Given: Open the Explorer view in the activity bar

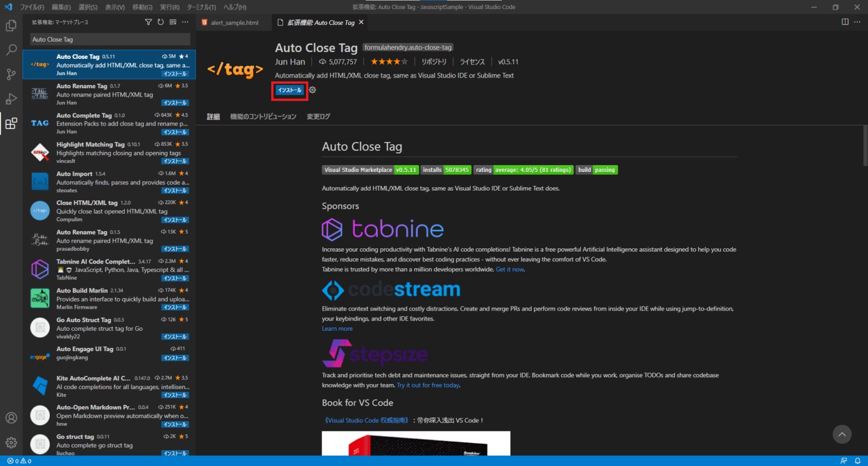Looking at the screenshot, I should click(x=11, y=25).
